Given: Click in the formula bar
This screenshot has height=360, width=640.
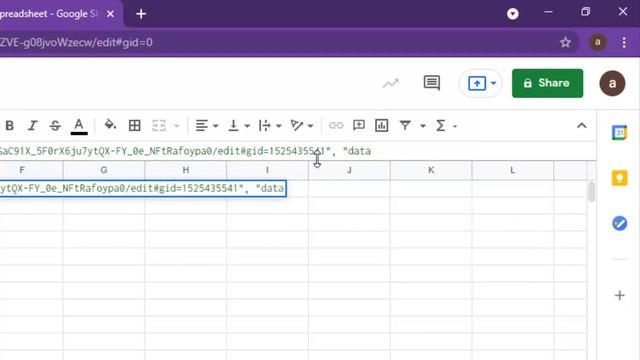Looking at the screenshot, I should click(x=298, y=151).
